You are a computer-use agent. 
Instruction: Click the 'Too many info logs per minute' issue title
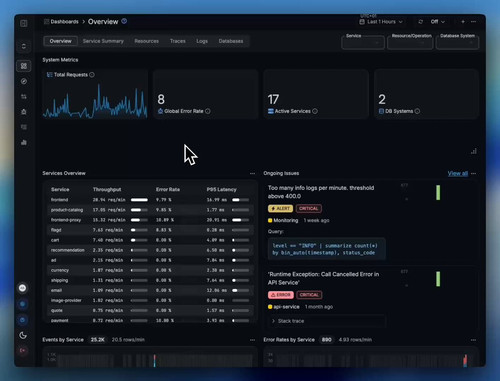point(321,192)
